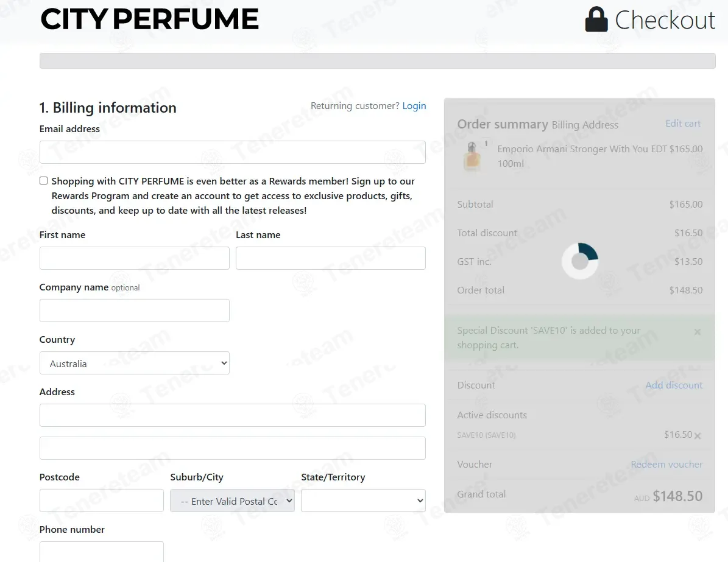Click the 'SAVE10 (SAVE10)' discount label
Screen dimensions: 728x562
[487, 435]
